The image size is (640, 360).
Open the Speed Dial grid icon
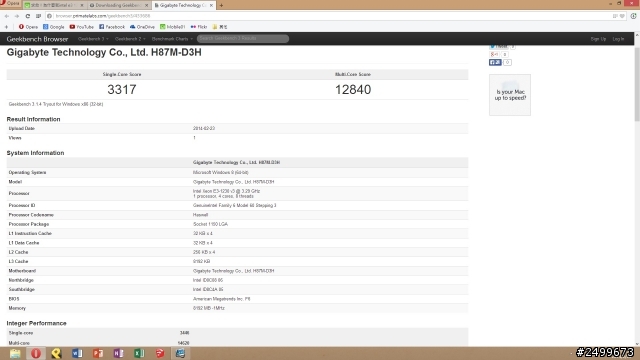point(38,16)
